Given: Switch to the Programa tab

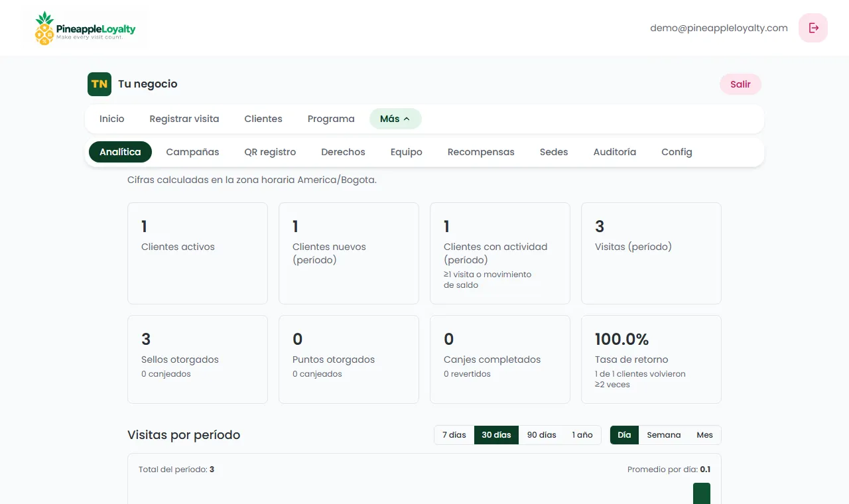Looking at the screenshot, I should 331,119.
